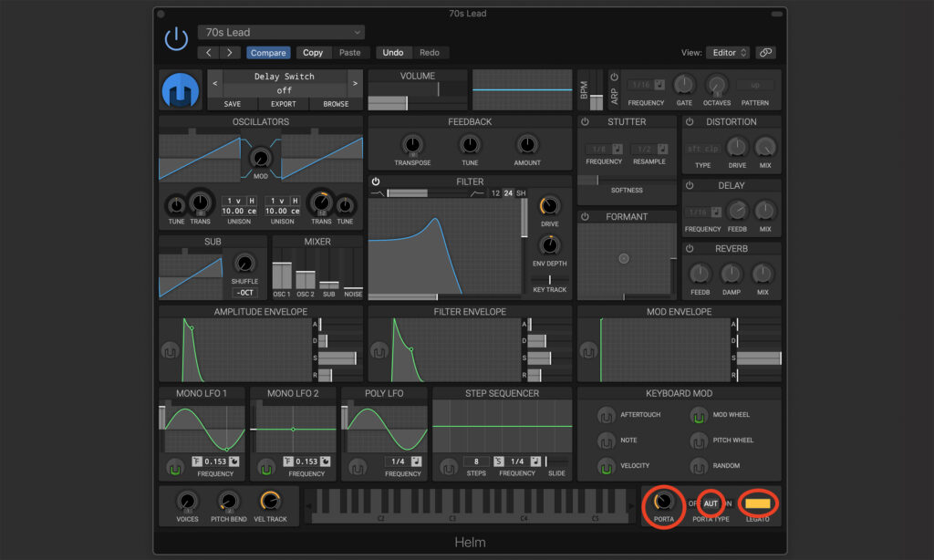Click the Aftertouch modulation icon
934x560 pixels.
[606, 415]
